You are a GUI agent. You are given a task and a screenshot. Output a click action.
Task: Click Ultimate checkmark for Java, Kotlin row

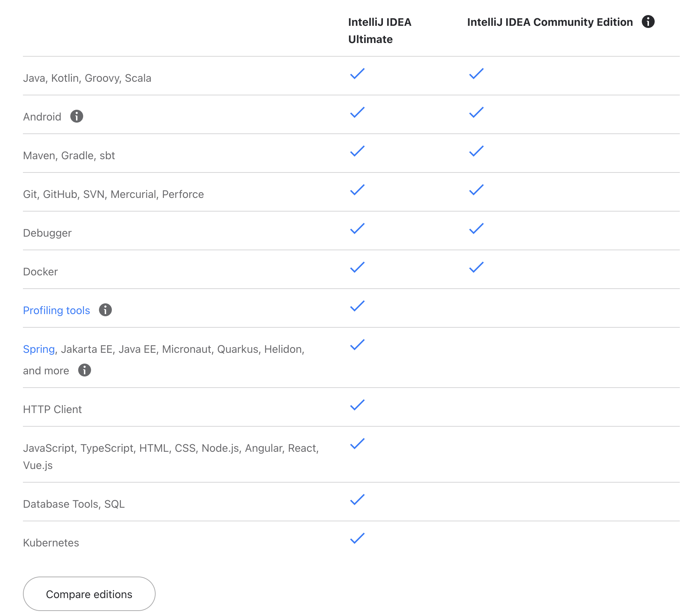(x=357, y=74)
